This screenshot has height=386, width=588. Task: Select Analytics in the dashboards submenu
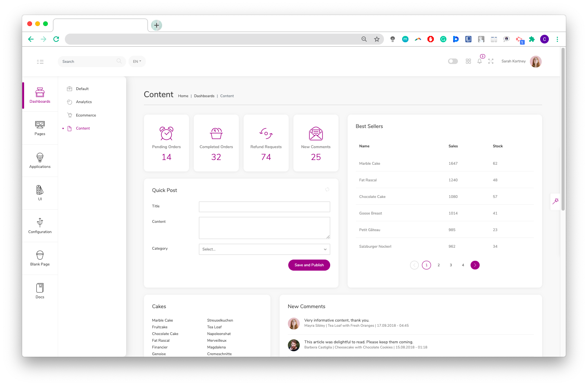click(84, 102)
